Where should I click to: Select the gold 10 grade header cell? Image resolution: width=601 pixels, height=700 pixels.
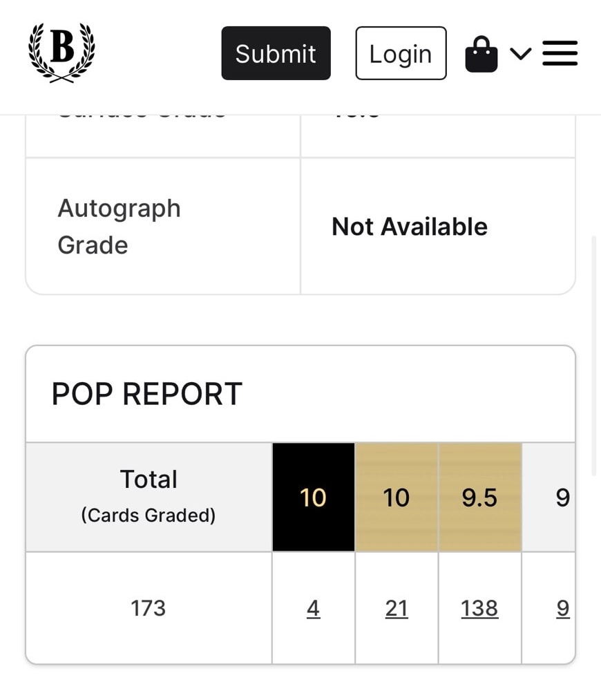(397, 497)
